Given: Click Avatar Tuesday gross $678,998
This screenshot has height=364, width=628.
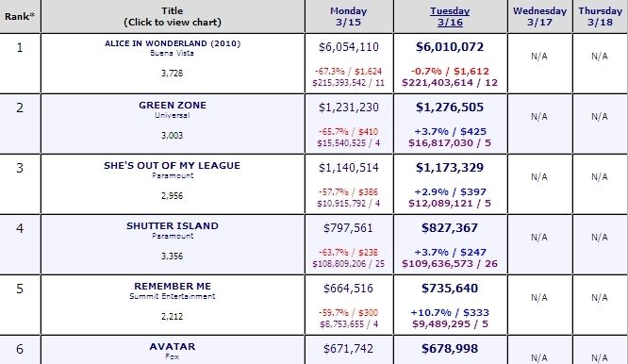Looking at the screenshot, I should click(x=450, y=349).
